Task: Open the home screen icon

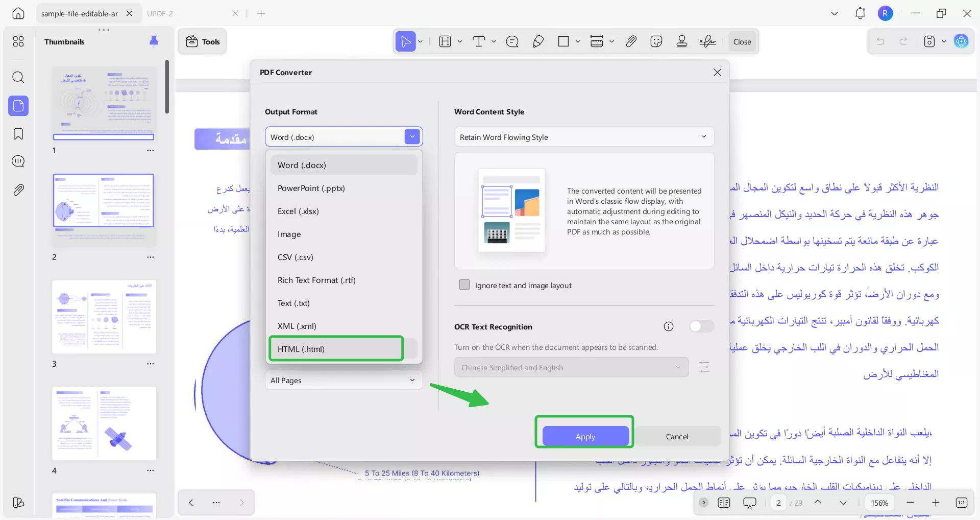Action: (18, 13)
